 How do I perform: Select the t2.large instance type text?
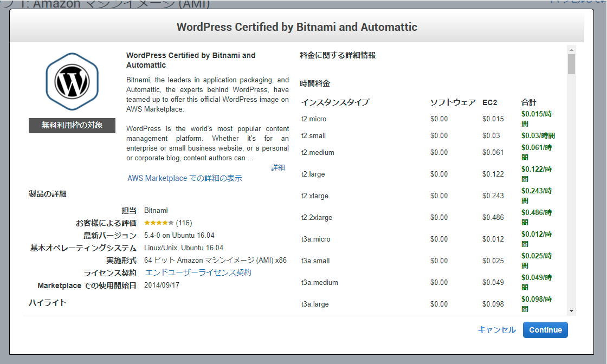313,174
